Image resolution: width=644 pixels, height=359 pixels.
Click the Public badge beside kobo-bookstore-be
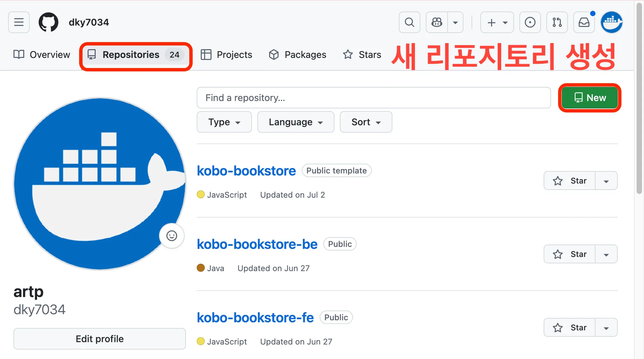(x=340, y=244)
